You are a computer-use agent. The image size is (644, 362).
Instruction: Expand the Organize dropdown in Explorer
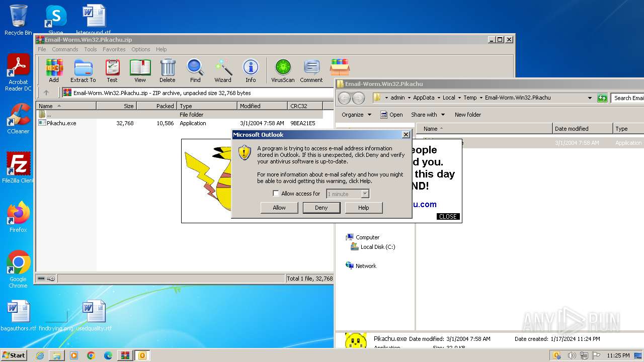click(356, 115)
